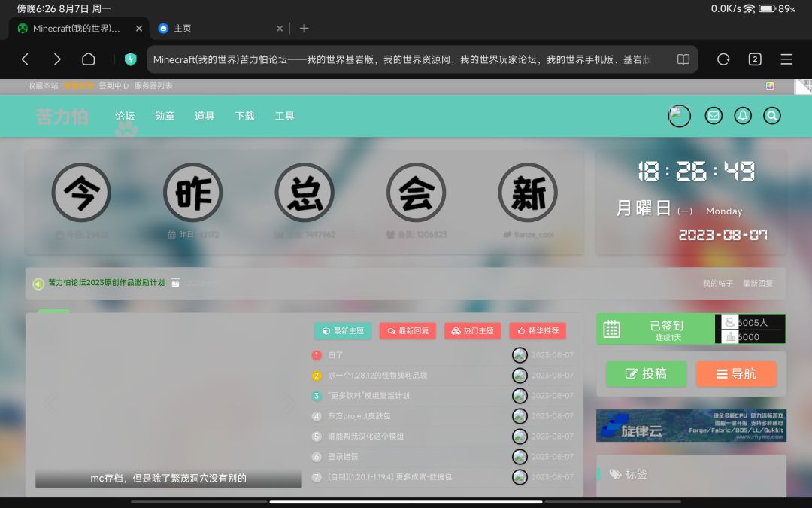The image size is (812, 508).
Task: Click the tianze_cool newest member name
Action: point(534,235)
